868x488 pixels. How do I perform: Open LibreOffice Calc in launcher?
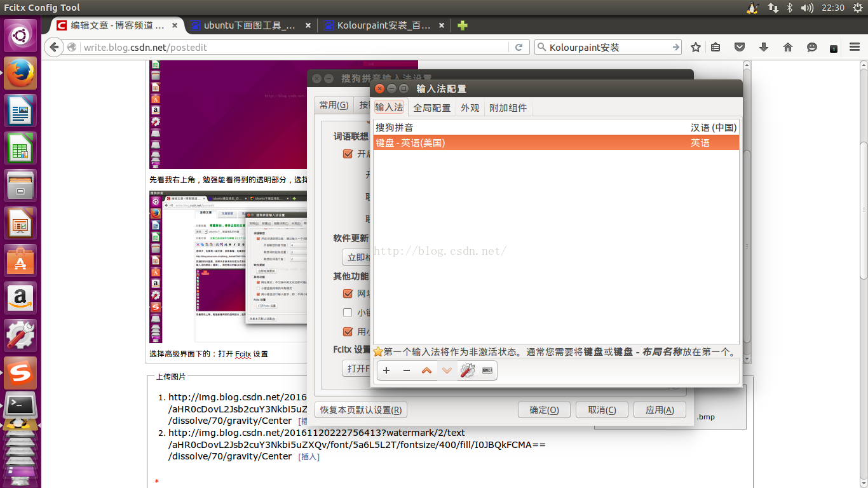pyautogui.click(x=21, y=148)
